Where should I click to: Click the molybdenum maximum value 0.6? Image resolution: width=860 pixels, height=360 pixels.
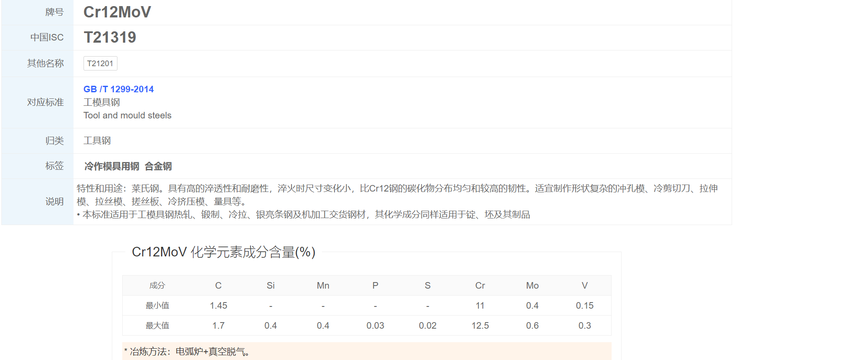(x=532, y=325)
